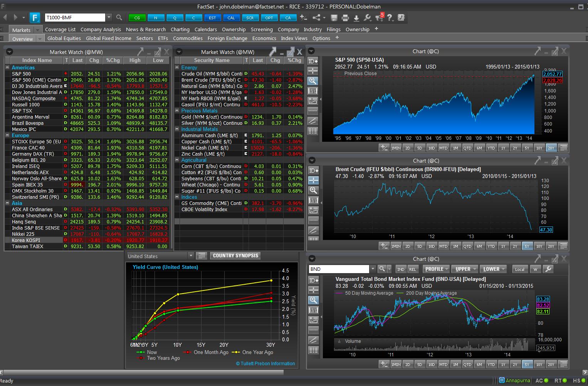Click the trendline tool in the S&P 500 chart
The width and height of the screenshot is (588, 386).
313,121
